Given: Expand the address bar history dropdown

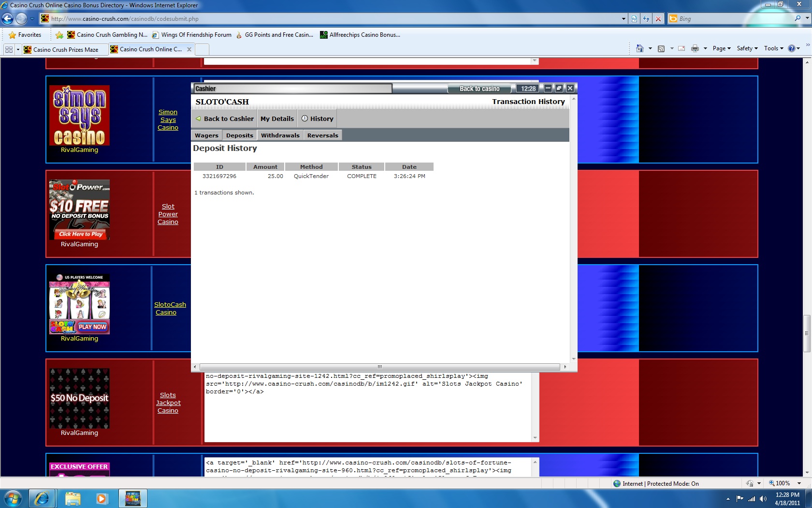Looking at the screenshot, I should [623, 19].
